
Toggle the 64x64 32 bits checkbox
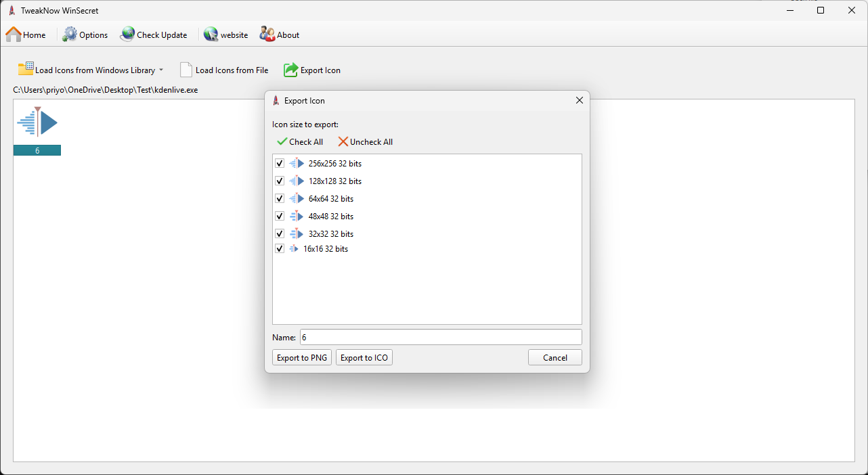[280, 199]
